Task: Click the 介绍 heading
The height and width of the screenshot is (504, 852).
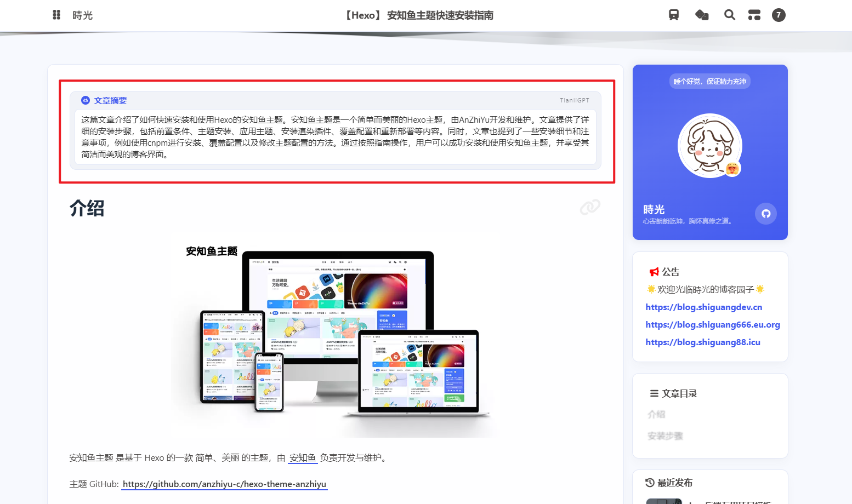Action: click(x=87, y=208)
